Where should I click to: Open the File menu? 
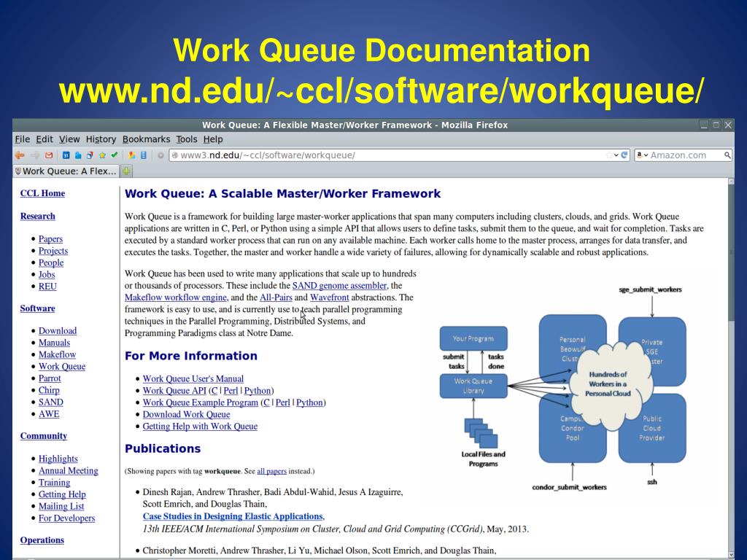pos(23,139)
